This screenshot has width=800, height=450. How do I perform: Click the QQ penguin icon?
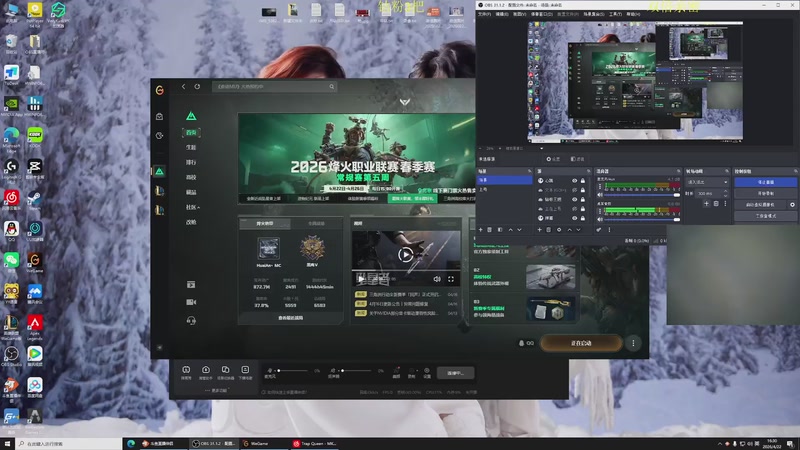(522, 343)
